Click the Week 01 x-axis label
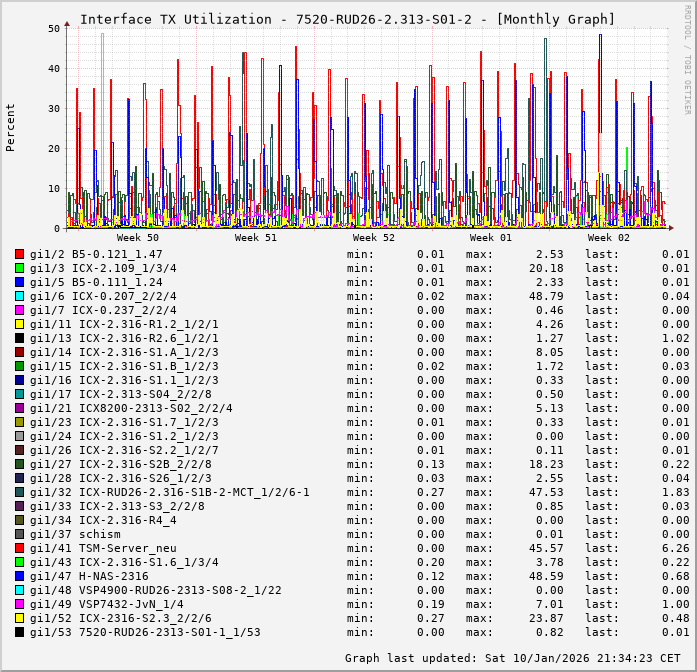Viewport: 697px width, 672px height. 490,238
